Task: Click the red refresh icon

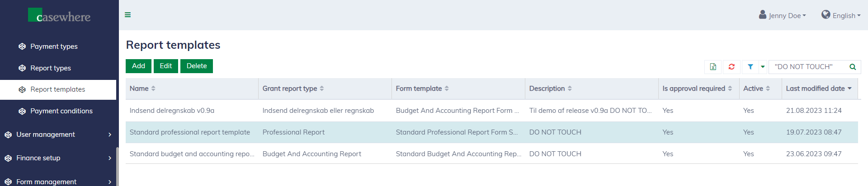Action: (x=731, y=67)
